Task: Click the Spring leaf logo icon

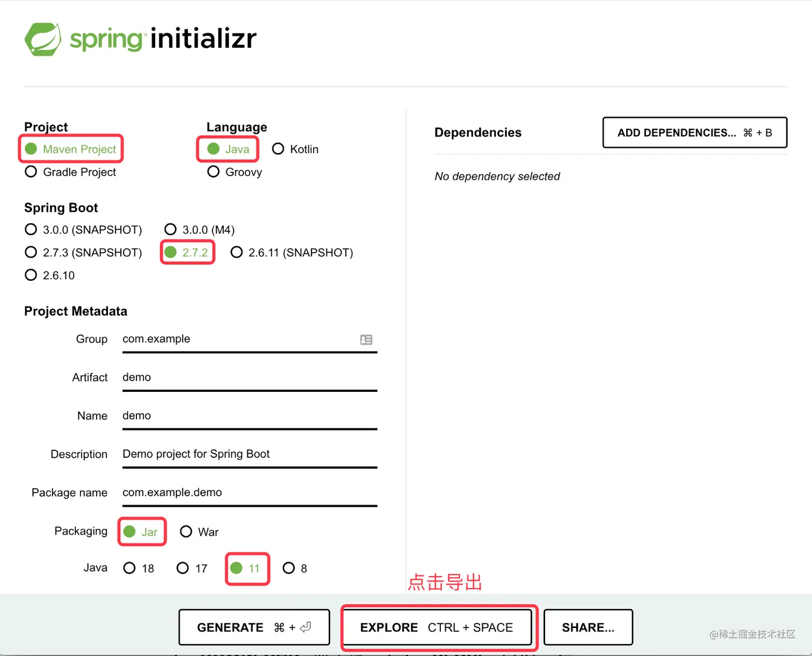Action: coord(43,39)
